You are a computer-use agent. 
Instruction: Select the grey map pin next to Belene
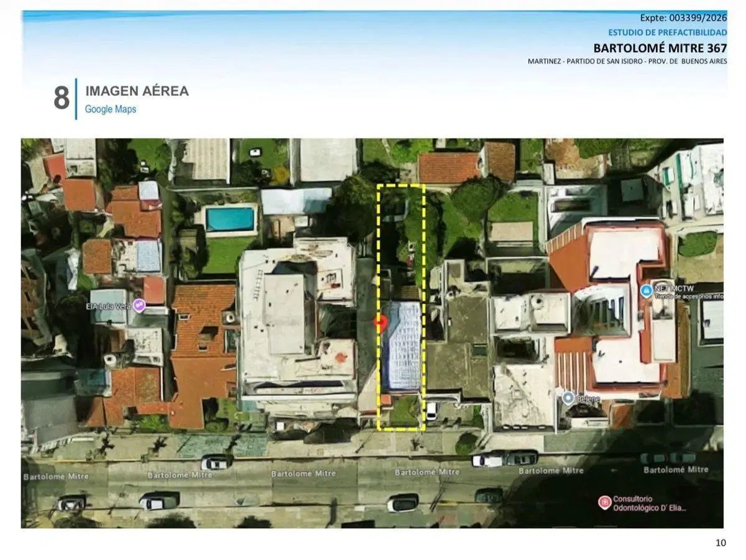[568, 397]
